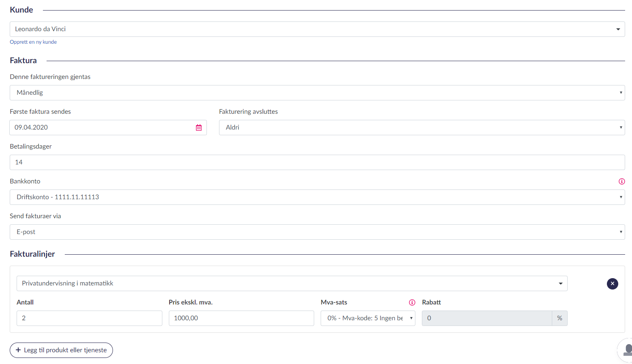The height and width of the screenshot is (364, 632).
Task: Open the chat support avatar icon
Action: 627,350
